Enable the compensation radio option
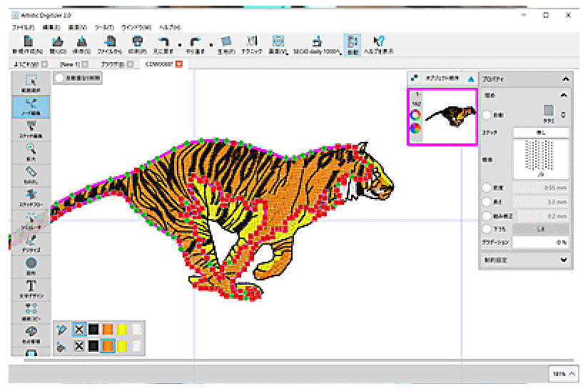The image size is (588, 391). [x=487, y=216]
